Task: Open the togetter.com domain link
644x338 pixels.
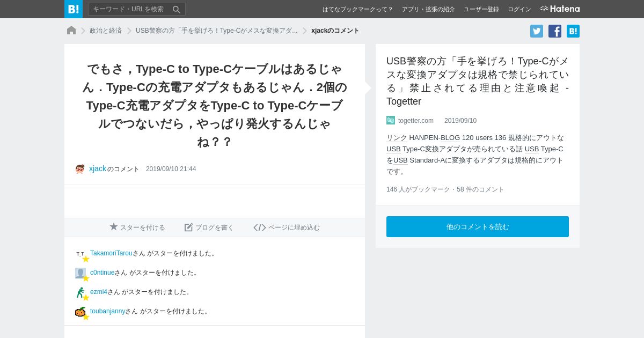Action: coord(416,121)
